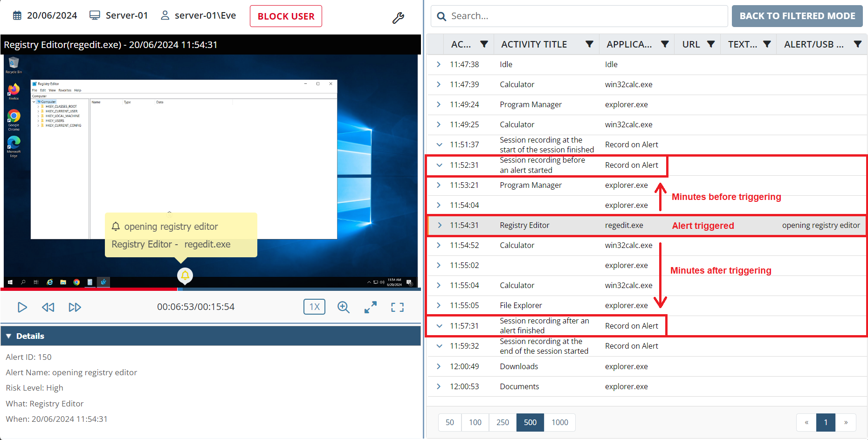The height and width of the screenshot is (440, 868).
Task: Collapse the 11:52:31 Record on Alert row
Action: point(439,165)
